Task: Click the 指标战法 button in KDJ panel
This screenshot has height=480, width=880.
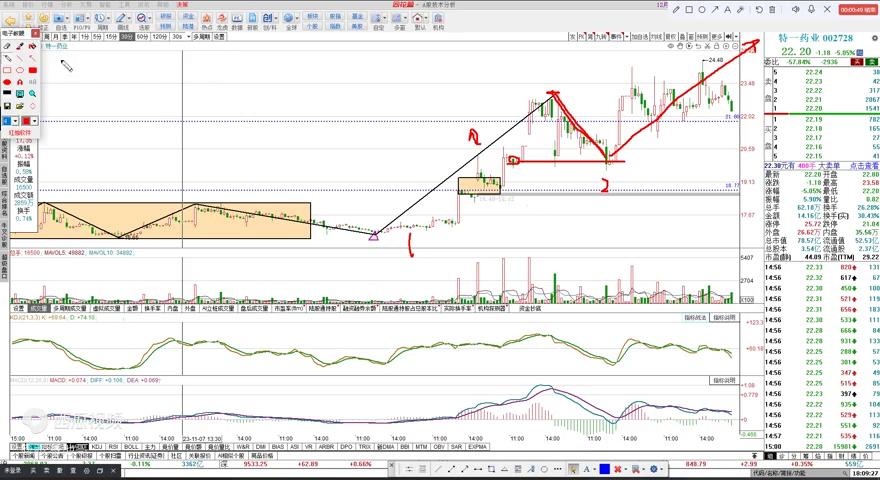Action: (695, 318)
